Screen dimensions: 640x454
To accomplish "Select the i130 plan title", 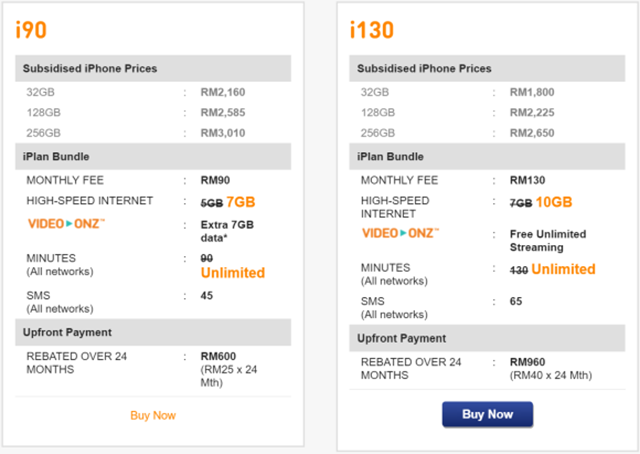I will coord(372,30).
